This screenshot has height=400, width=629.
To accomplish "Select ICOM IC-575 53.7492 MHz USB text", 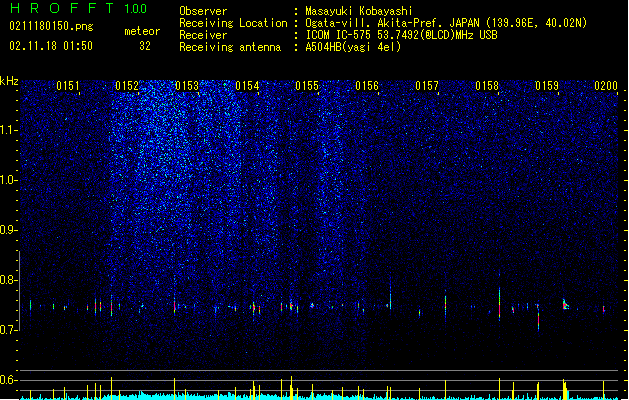I will click(402, 35).
